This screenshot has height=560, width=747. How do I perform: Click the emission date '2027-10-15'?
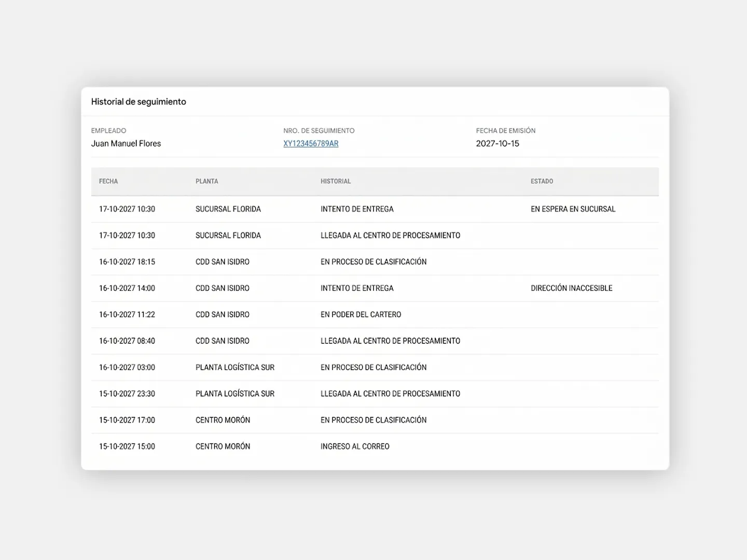[497, 144]
